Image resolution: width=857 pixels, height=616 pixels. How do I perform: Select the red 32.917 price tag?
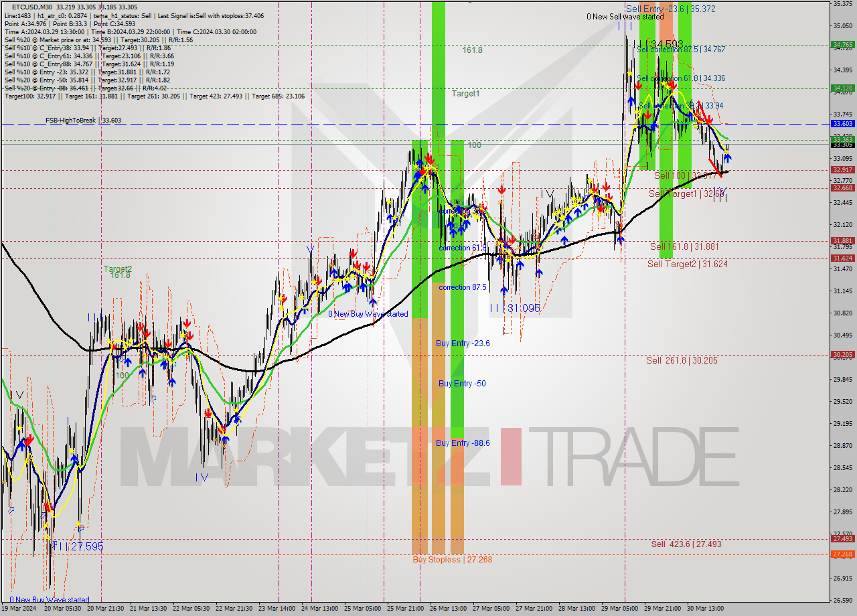click(x=842, y=170)
